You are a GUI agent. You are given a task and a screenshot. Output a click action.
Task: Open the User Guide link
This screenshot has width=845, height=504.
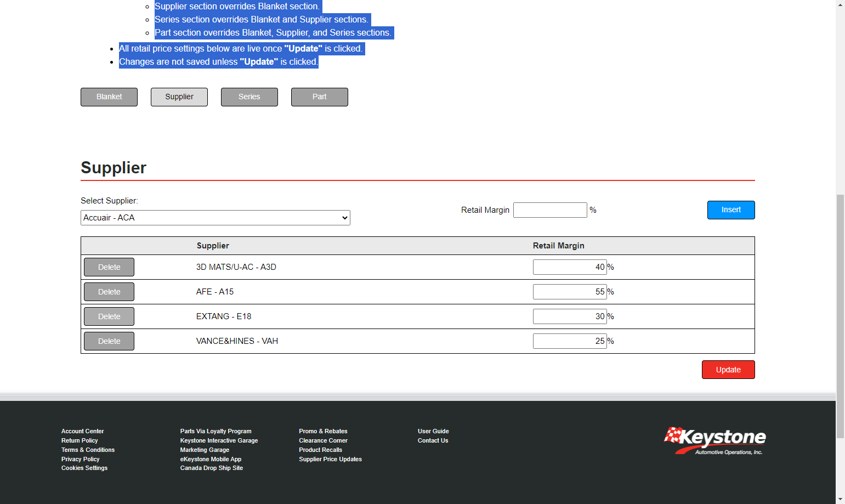click(x=433, y=431)
